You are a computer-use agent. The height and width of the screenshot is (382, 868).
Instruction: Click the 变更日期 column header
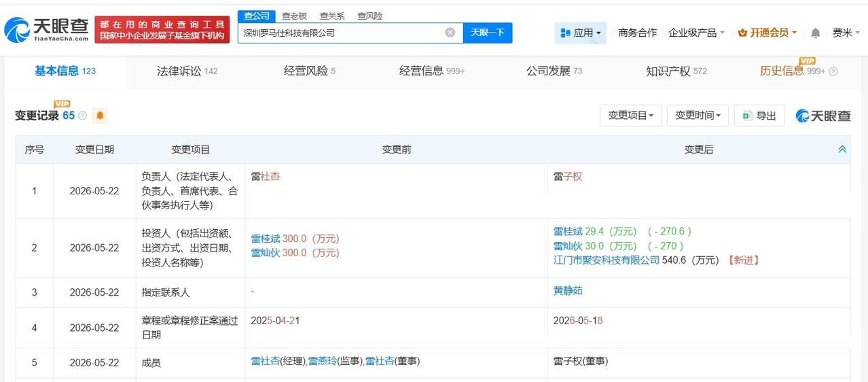[x=94, y=150]
